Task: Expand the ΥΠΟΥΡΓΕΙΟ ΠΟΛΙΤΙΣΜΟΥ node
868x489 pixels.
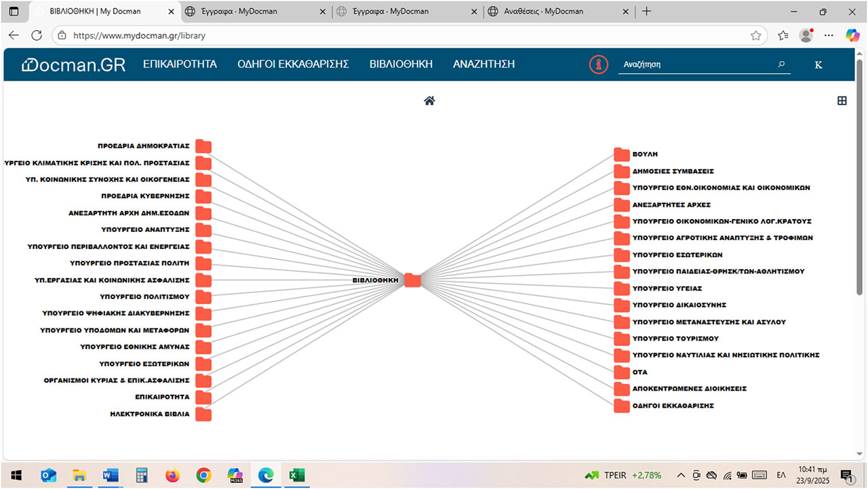Action: (x=203, y=296)
